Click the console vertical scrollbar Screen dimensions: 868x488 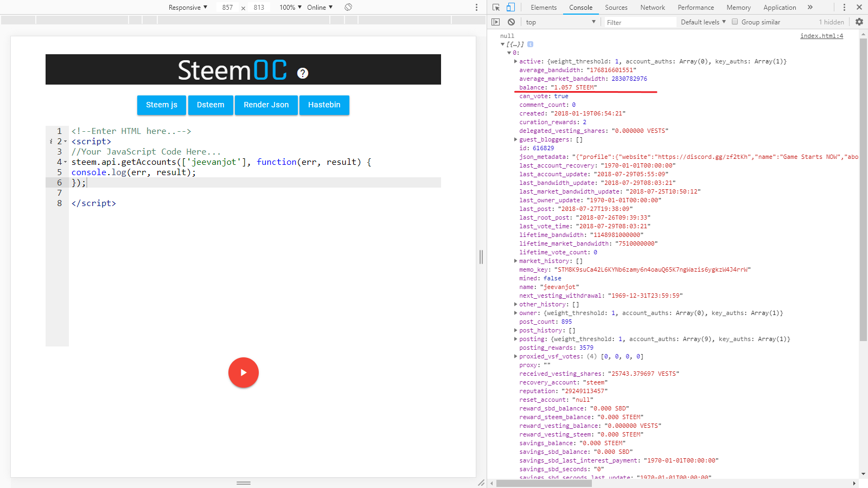(863, 190)
